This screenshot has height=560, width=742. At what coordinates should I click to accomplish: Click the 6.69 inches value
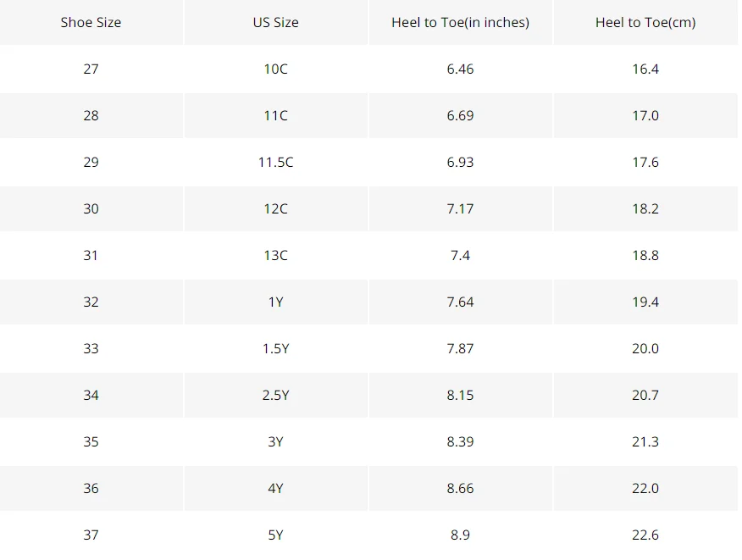[x=461, y=115]
